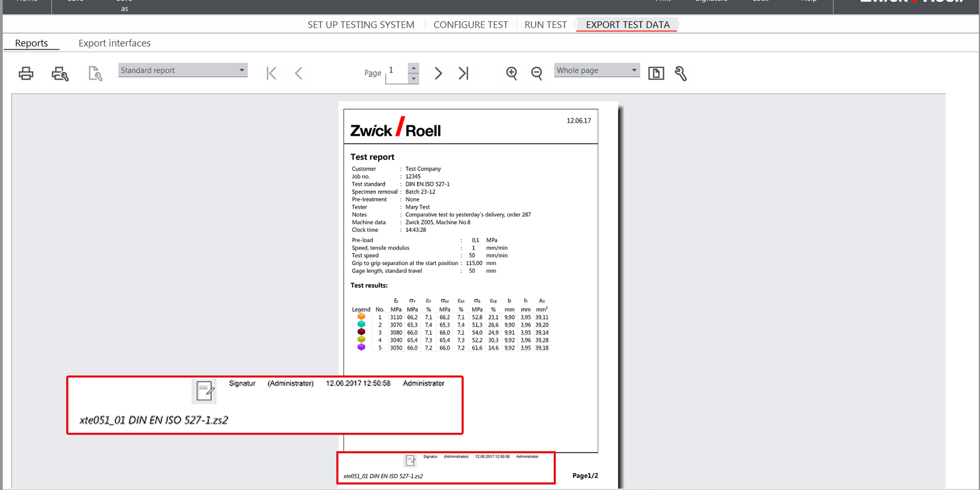980x490 pixels.
Task: Click the document search icon
Action: coord(95,73)
